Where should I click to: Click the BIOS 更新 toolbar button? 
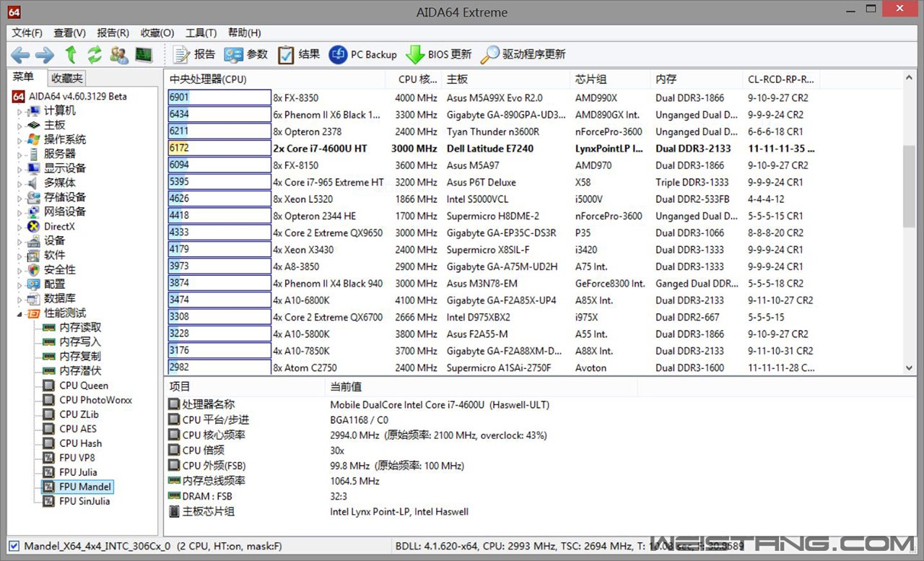point(439,54)
